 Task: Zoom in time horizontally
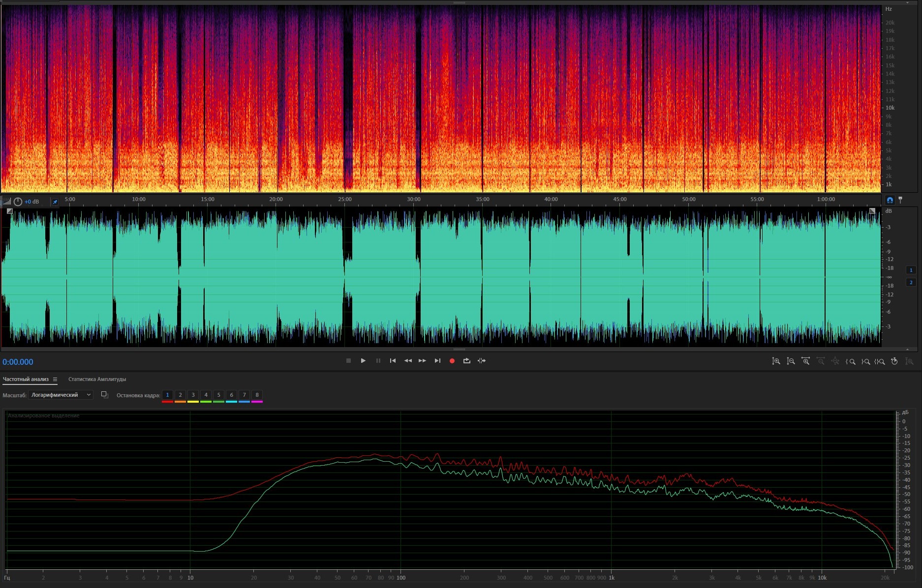(806, 361)
